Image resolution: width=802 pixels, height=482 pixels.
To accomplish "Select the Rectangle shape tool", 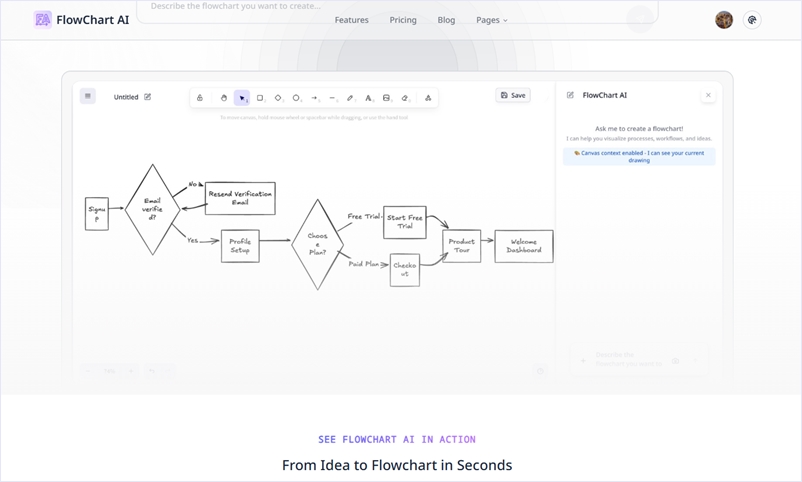I will point(260,98).
